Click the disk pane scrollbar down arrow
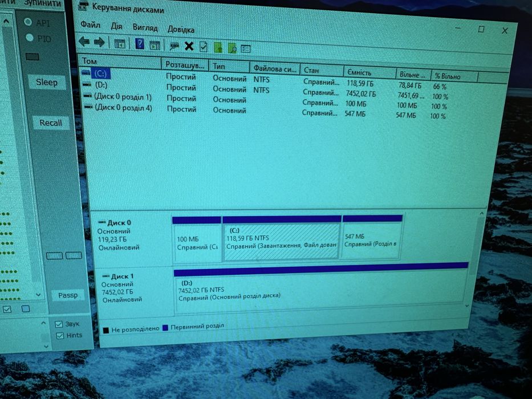Image resolution: width=532 pixels, height=399 pixels. 467,306
